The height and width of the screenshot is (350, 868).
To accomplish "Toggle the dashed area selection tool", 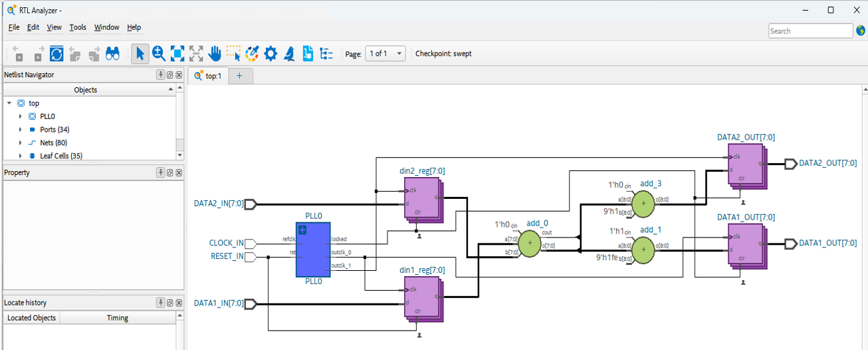I will (x=233, y=54).
